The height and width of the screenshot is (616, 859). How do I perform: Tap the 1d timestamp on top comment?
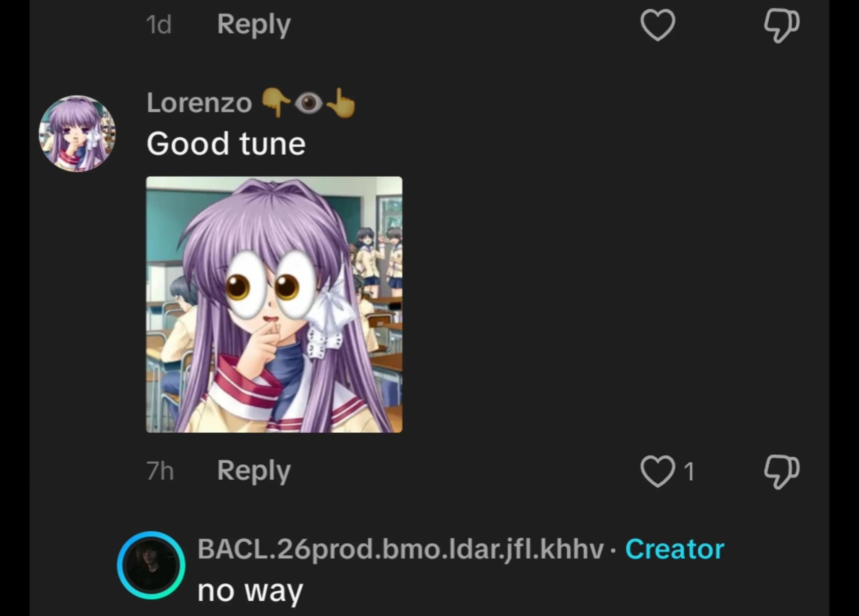point(159,25)
